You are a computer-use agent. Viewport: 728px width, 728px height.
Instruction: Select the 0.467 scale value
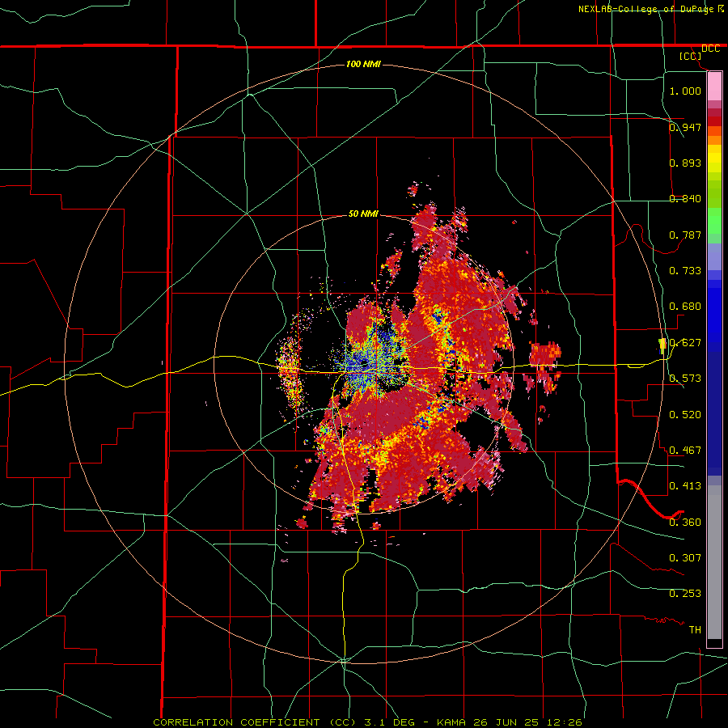(685, 451)
